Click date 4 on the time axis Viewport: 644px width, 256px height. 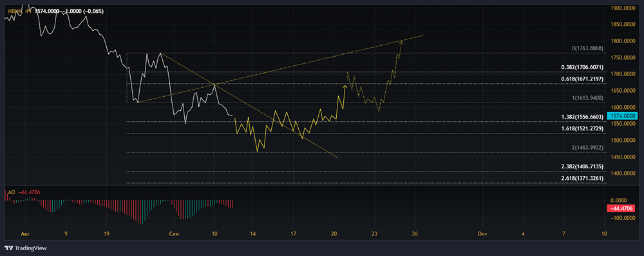pyautogui.click(x=523, y=234)
